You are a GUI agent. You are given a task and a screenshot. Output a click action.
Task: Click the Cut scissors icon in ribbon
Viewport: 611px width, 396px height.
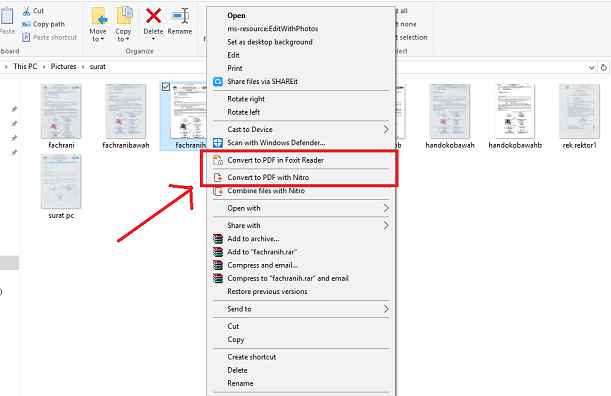pyautogui.click(x=26, y=11)
